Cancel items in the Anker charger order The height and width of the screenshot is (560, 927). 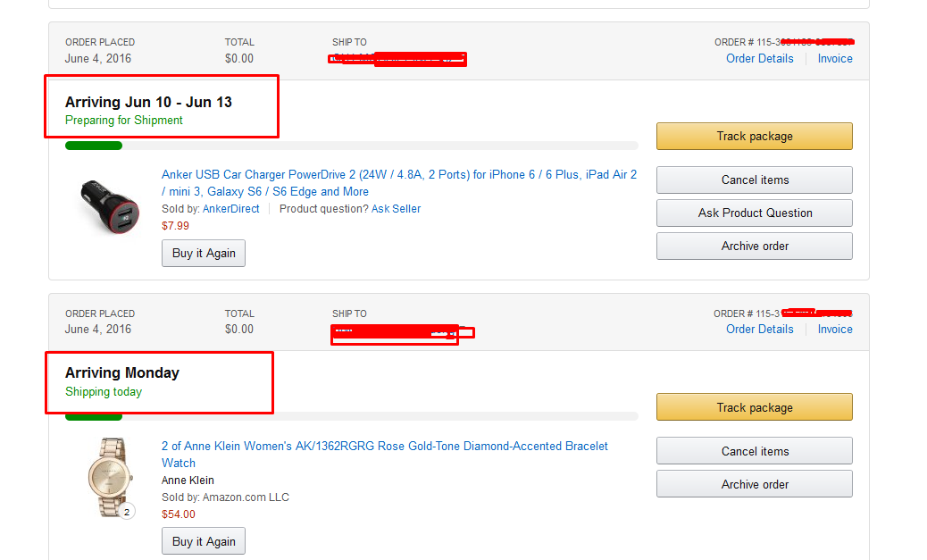tap(754, 180)
